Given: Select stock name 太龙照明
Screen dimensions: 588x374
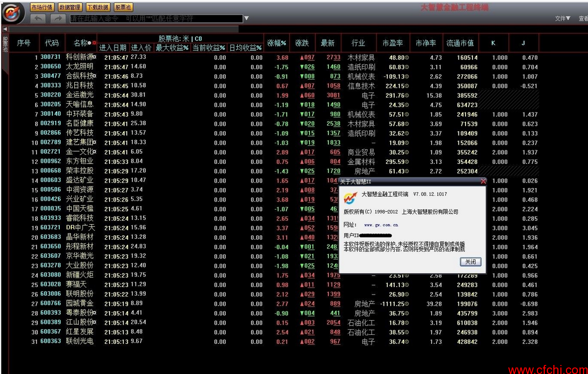Looking at the screenshot, I should pos(79,66).
